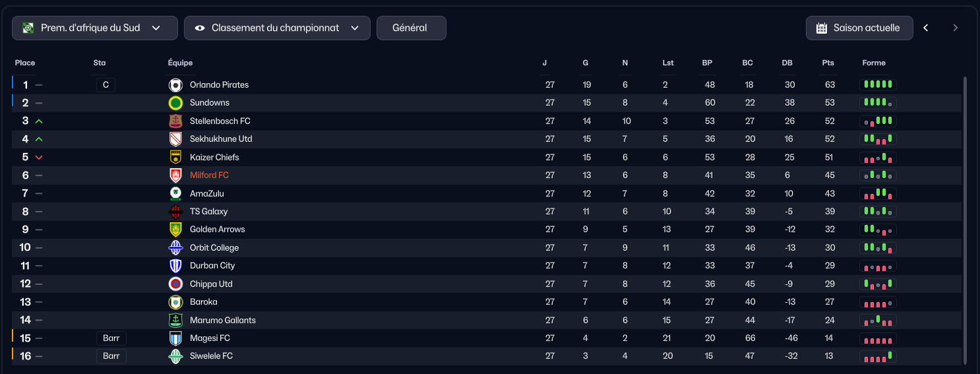980x374 pixels.
Task: Click the table's vertical scrollbar
Action: [x=965, y=221]
